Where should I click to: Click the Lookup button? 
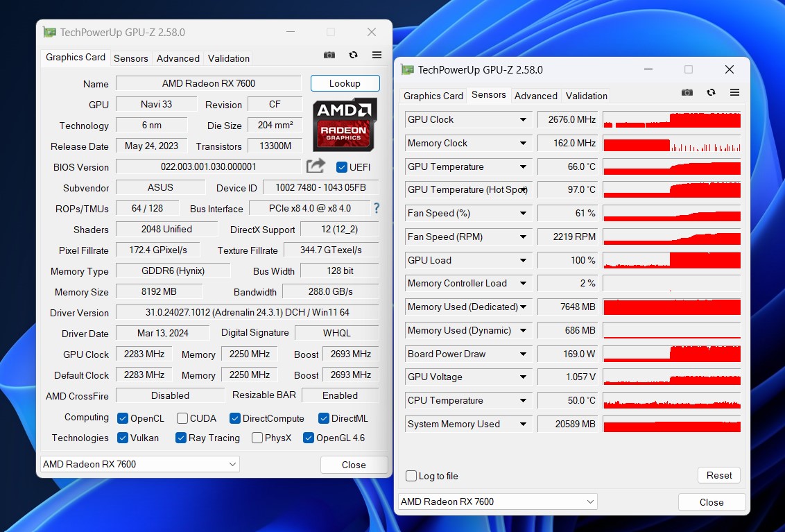tap(345, 83)
